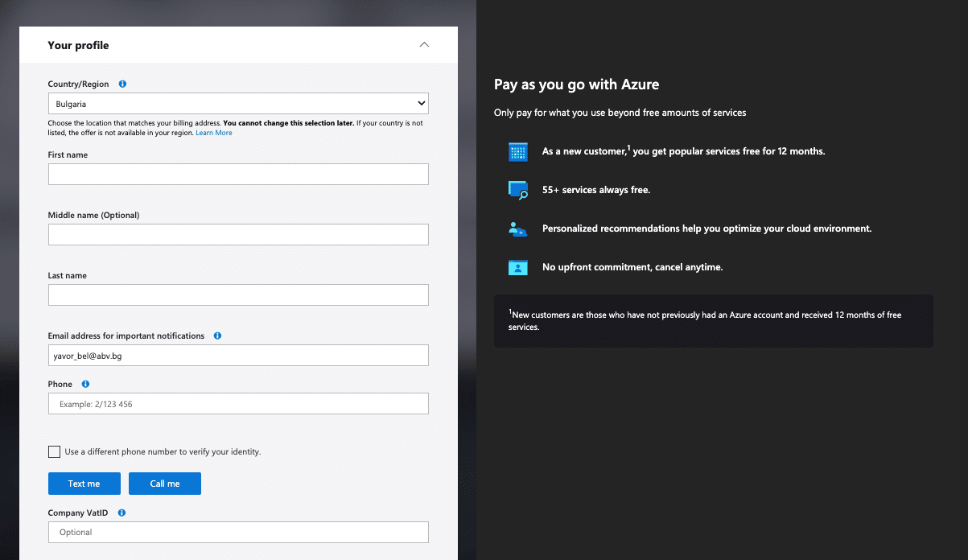The height and width of the screenshot is (560, 968).
Task: Collapse the Your profile section chevron
Action: point(425,45)
